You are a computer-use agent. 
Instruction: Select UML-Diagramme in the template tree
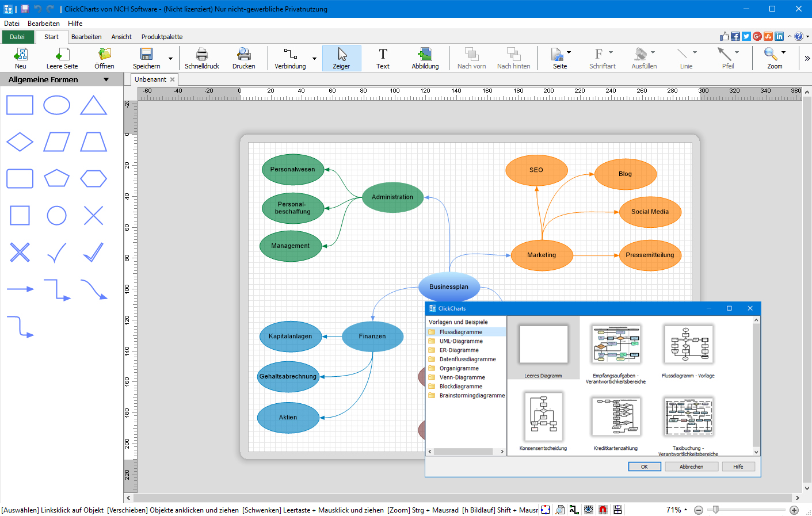(461, 341)
